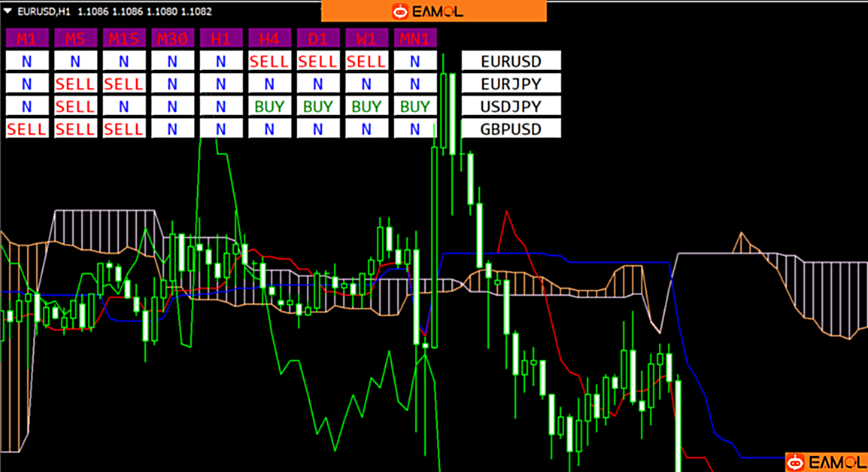The width and height of the screenshot is (868, 472).
Task: Switch to the H4 timeframe header
Action: pyautogui.click(x=269, y=38)
